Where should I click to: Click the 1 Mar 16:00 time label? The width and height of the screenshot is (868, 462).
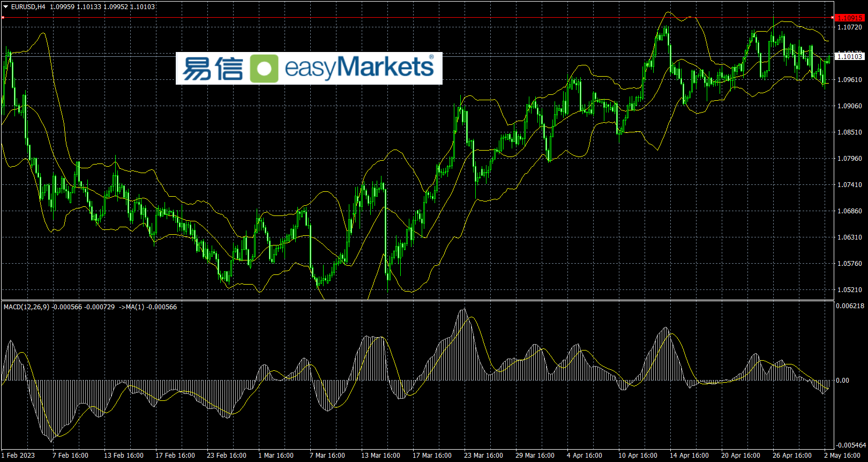[x=276, y=456]
